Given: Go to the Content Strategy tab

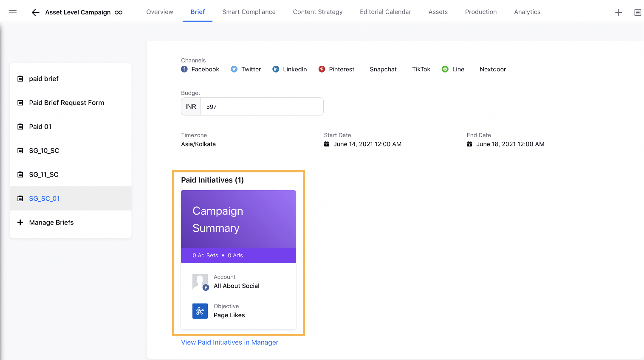Looking at the screenshot, I should pyautogui.click(x=318, y=12).
